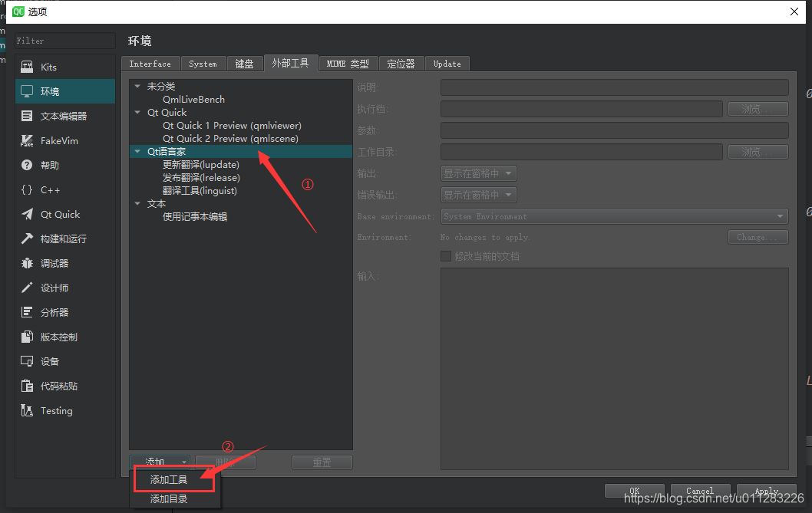Open the 调试器 bug icon
Screen dimensions: 812x513
(x=27, y=263)
